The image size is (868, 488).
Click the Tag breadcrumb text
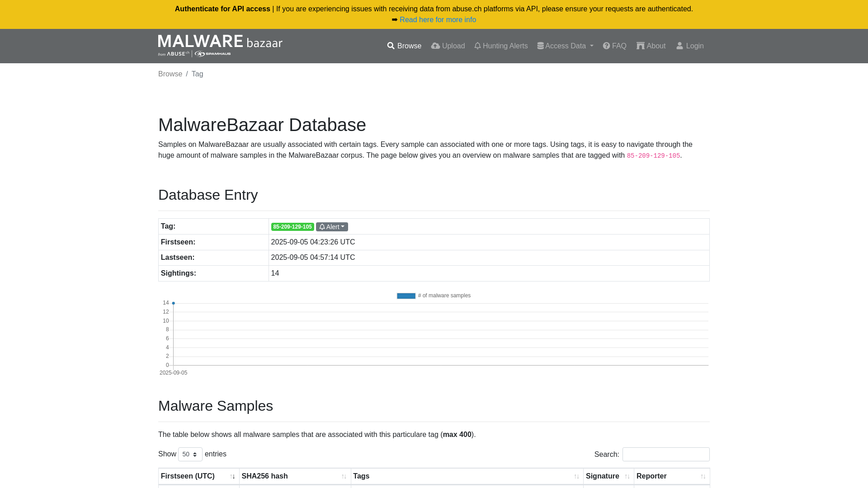197,74
